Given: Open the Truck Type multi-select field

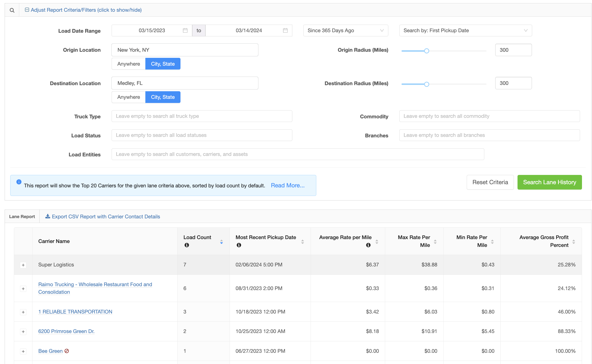Looking at the screenshot, I should (202, 116).
